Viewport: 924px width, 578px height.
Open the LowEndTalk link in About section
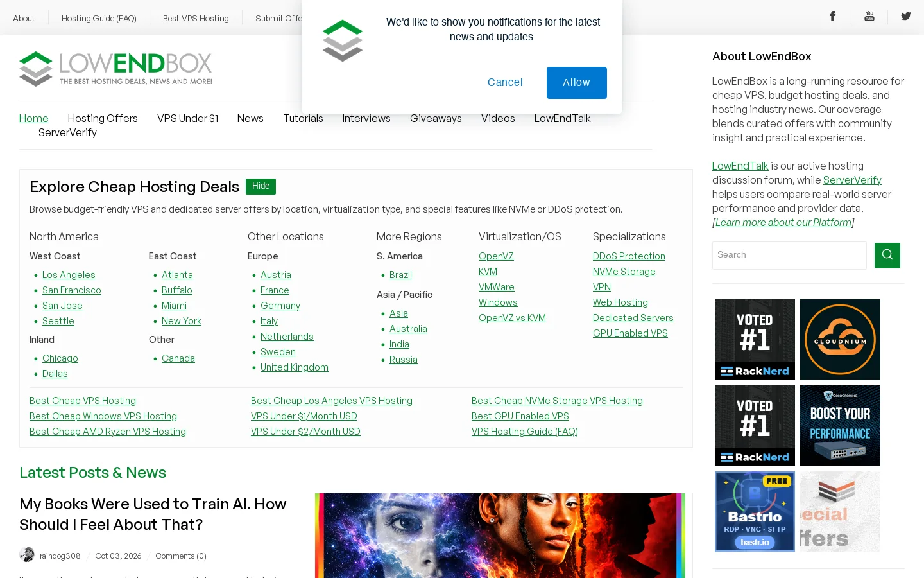tap(740, 166)
